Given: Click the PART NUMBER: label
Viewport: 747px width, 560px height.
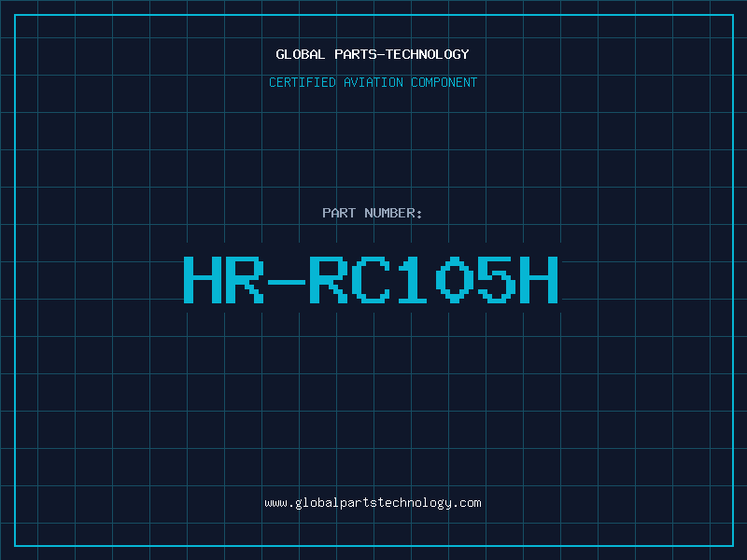Looking at the screenshot, I should 373,213.
